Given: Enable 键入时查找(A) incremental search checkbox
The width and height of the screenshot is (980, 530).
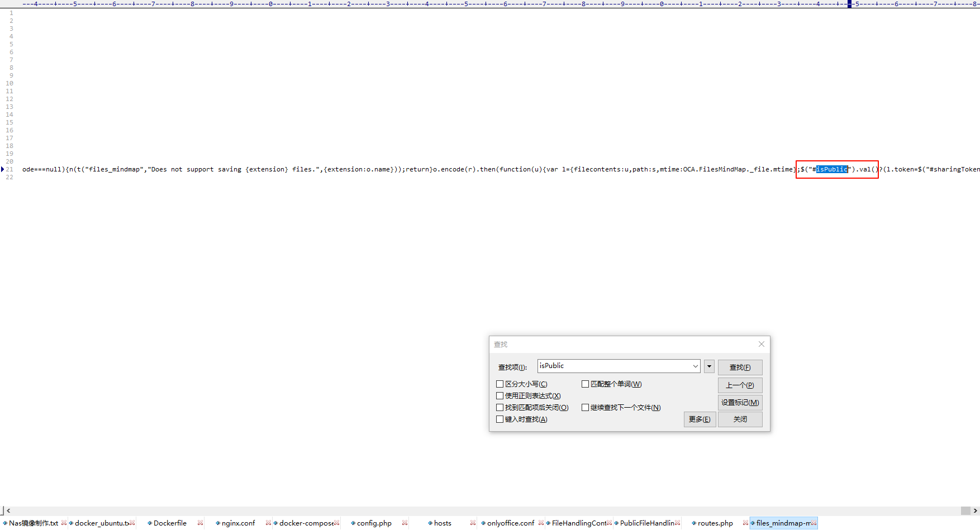Looking at the screenshot, I should (500, 419).
